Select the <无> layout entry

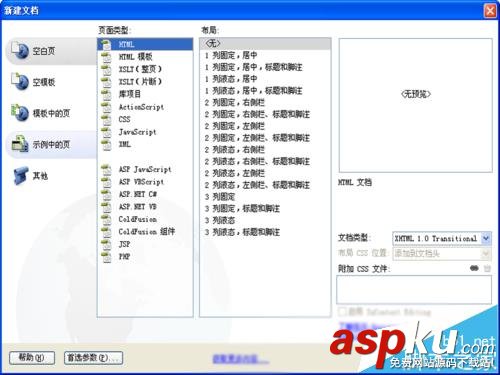(265, 44)
